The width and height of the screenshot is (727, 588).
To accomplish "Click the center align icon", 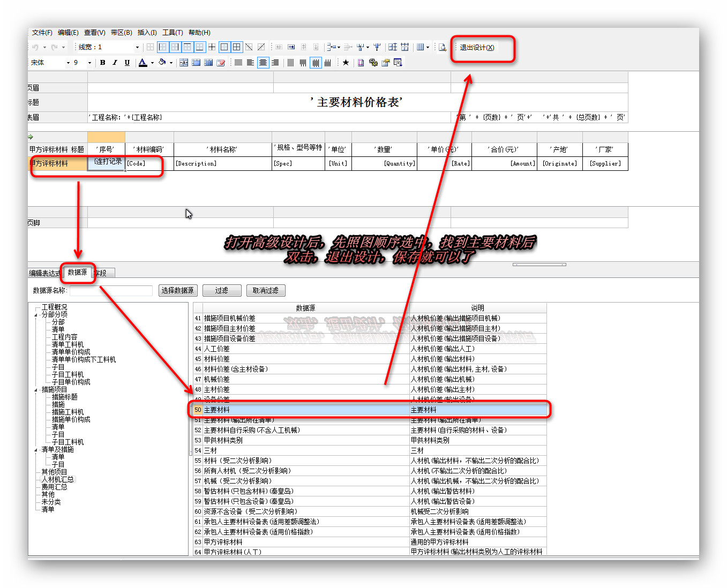I will coord(263,63).
